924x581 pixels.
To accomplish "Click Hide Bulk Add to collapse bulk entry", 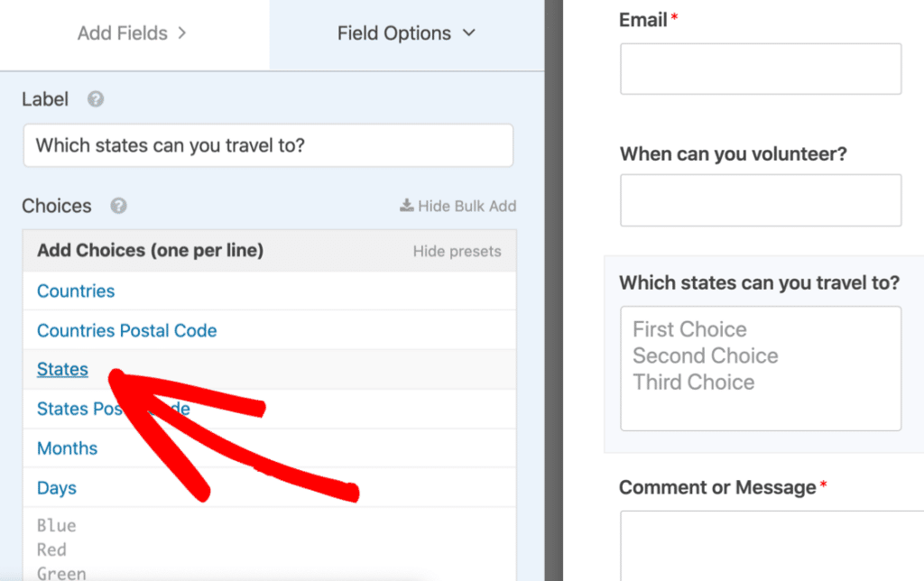I will (x=467, y=206).
